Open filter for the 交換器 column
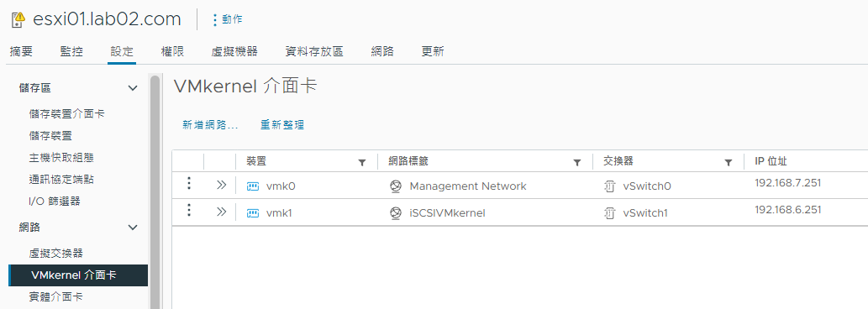 [729, 163]
